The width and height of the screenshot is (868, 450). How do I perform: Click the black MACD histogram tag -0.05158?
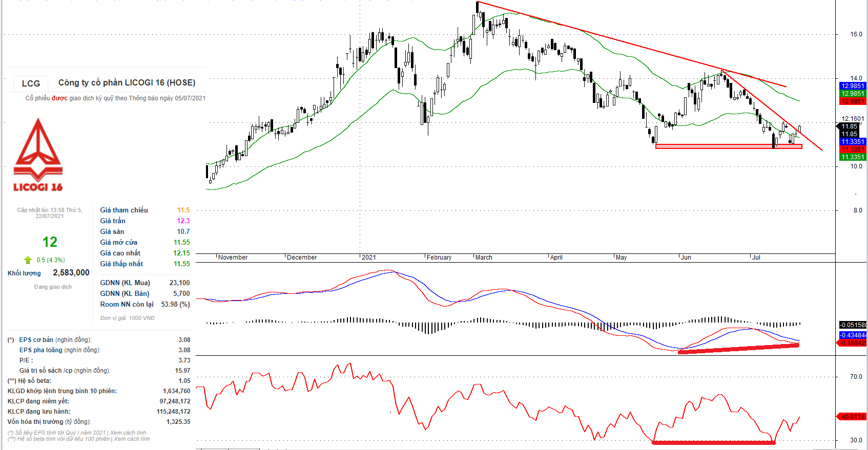pyautogui.click(x=853, y=325)
